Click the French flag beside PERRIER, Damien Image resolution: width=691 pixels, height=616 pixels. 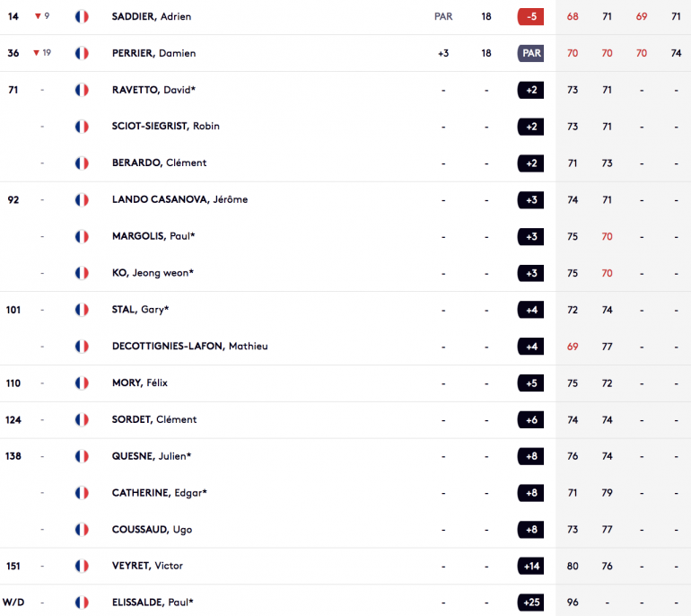82,53
